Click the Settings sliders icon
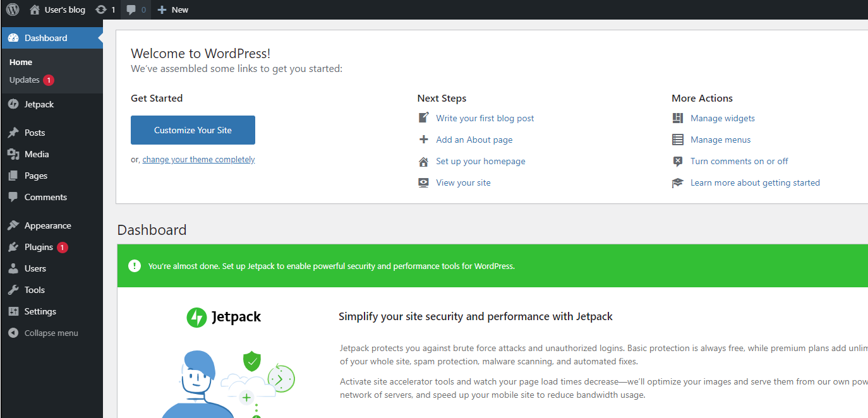Screen dimensions: 868x418 (13, 311)
